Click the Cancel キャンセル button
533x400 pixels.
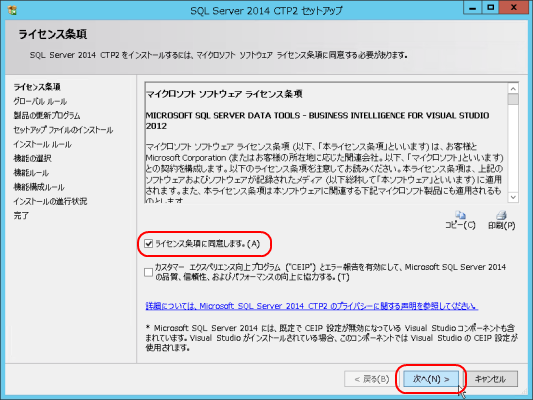click(x=490, y=379)
